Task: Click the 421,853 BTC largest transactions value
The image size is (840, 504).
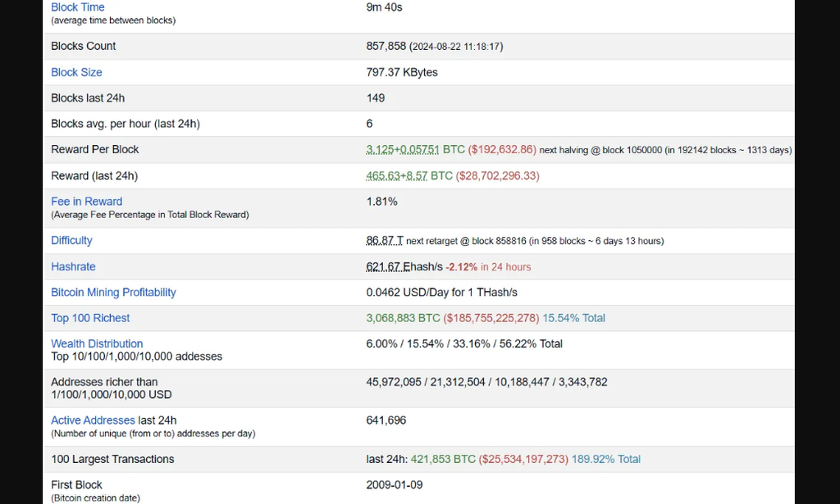Action: point(443,459)
